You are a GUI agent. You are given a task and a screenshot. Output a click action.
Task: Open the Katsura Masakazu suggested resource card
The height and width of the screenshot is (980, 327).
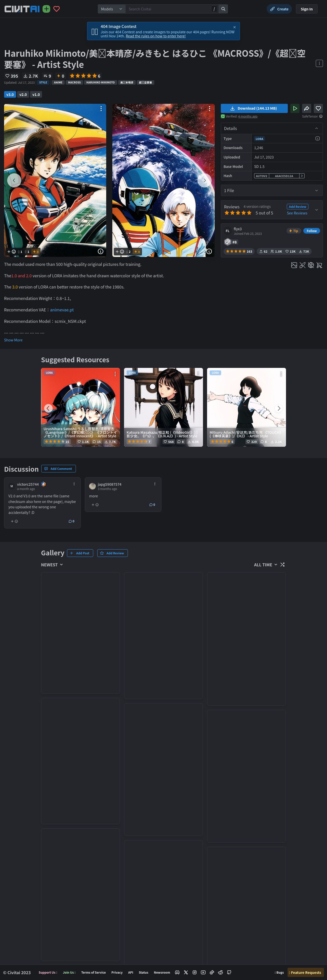point(163,407)
